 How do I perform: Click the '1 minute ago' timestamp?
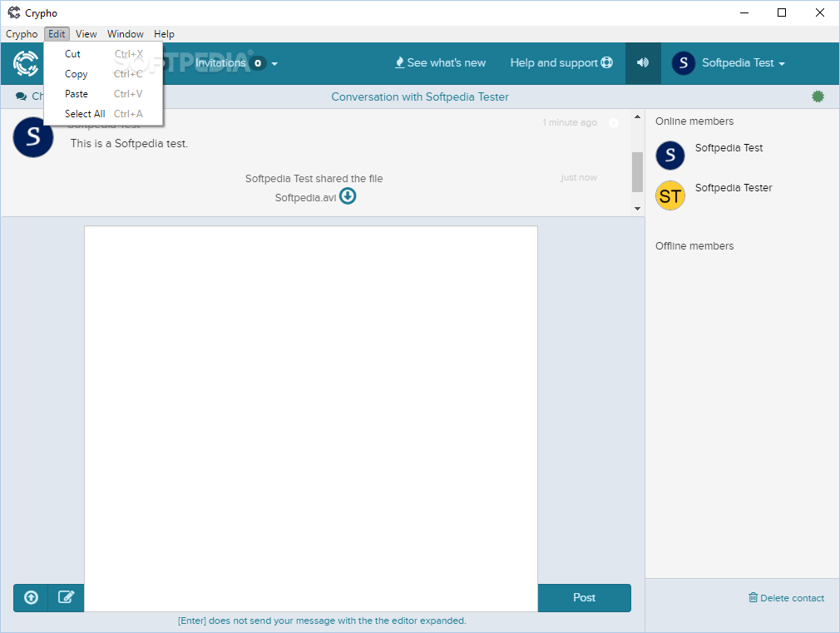(570, 123)
